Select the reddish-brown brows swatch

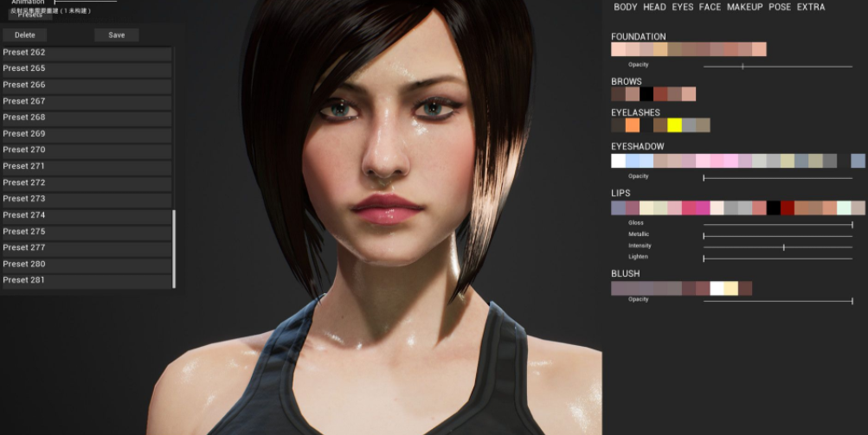[660, 94]
